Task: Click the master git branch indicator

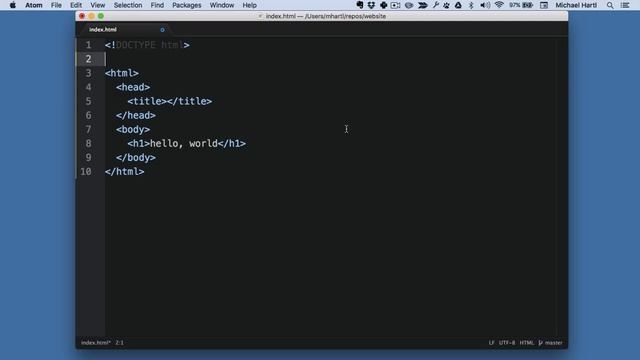Action: 551,343
